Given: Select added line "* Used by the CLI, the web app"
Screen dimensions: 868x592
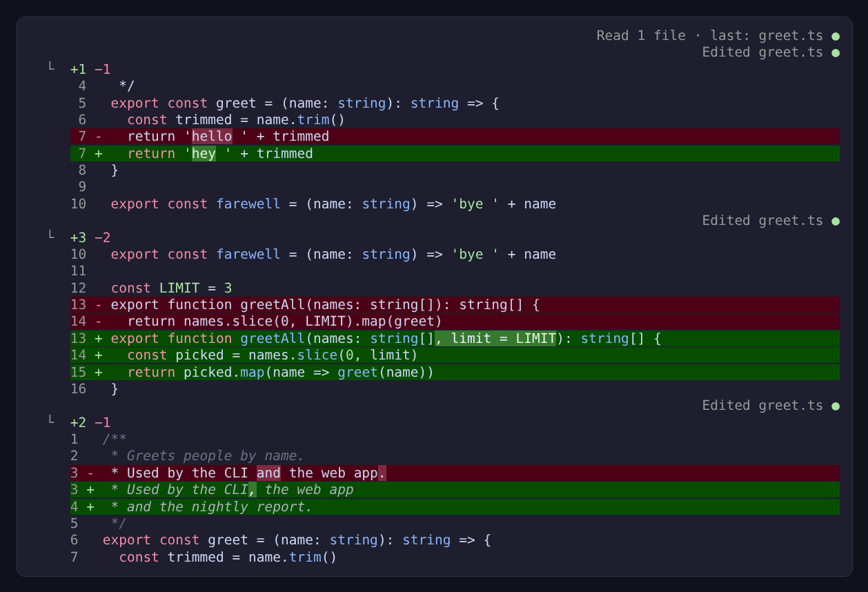Looking at the screenshot, I should pos(455,489).
